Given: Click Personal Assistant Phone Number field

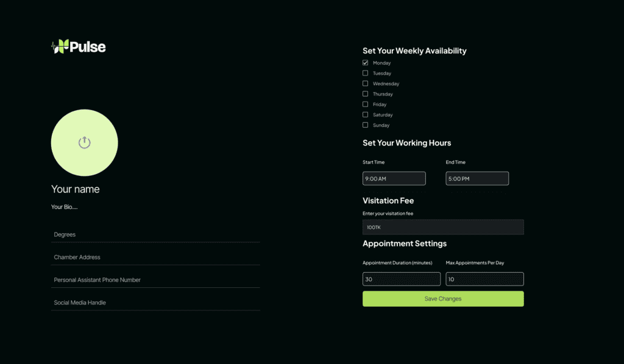Looking at the screenshot, I should (x=155, y=280).
